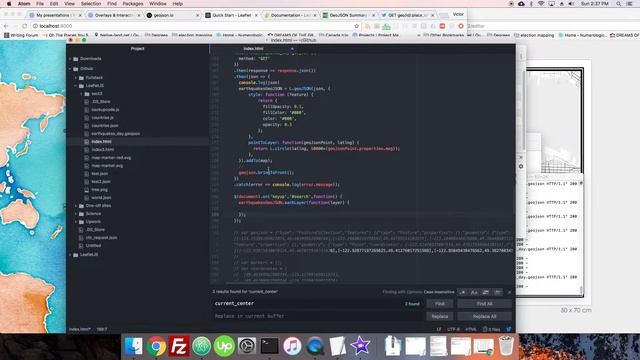
Task: Click the files count in status bar
Action: [491, 329]
